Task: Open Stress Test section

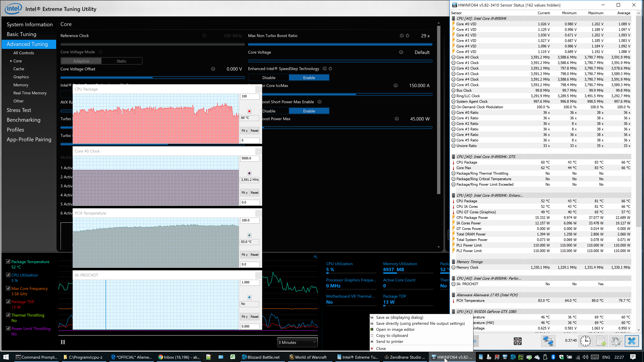Action: click(19, 110)
